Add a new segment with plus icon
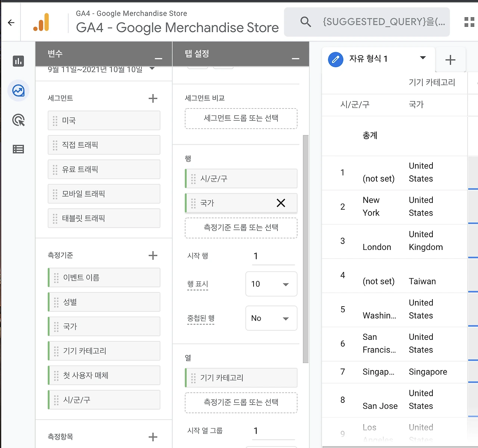Screen dimensions: 478x448 153,98
